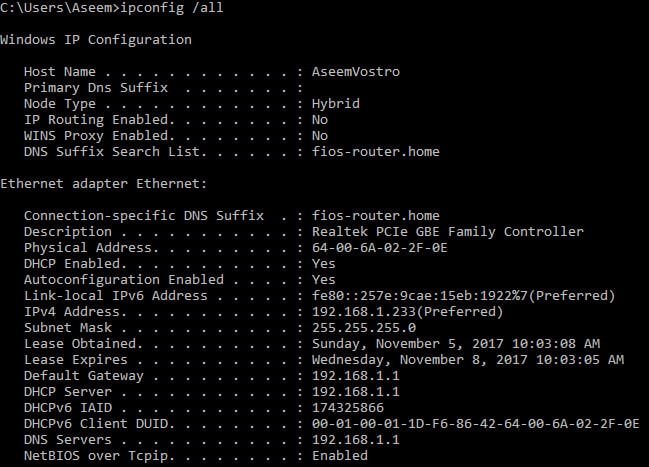Click the IP Routing Enabled No value
The image size is (649, 467).
(320, 120)
